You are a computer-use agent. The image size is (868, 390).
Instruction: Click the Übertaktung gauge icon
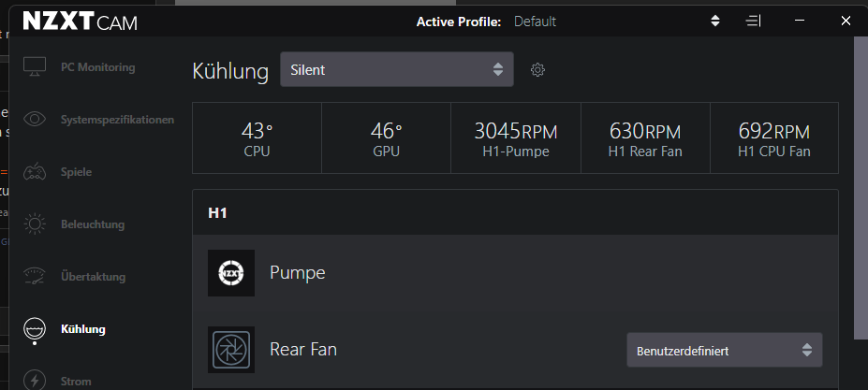(35, 277)
